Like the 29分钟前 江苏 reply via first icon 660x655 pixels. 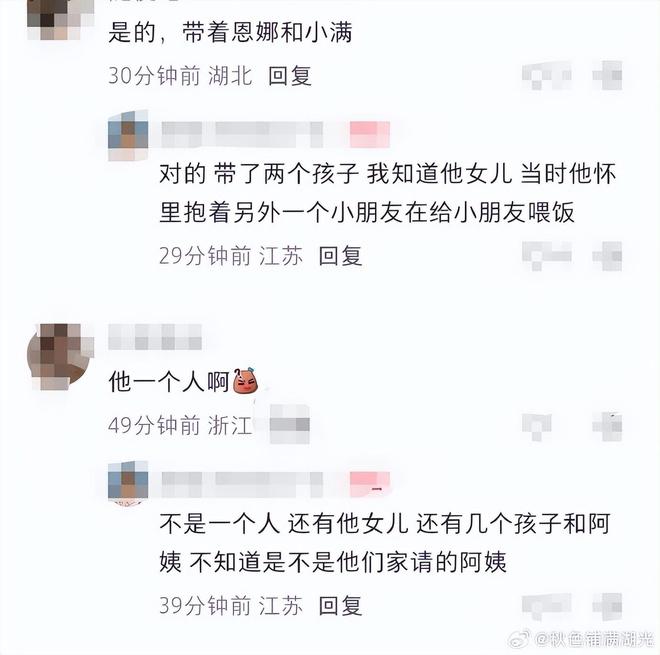point(547,256)
